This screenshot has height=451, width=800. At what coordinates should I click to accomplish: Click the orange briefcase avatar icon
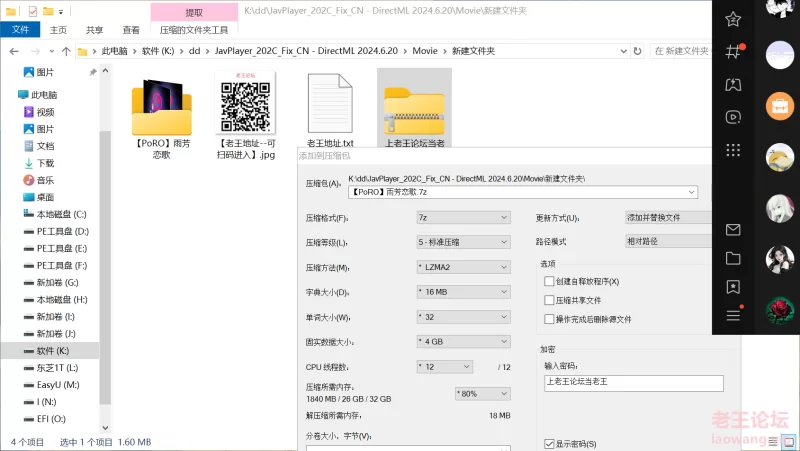(780, 106)
